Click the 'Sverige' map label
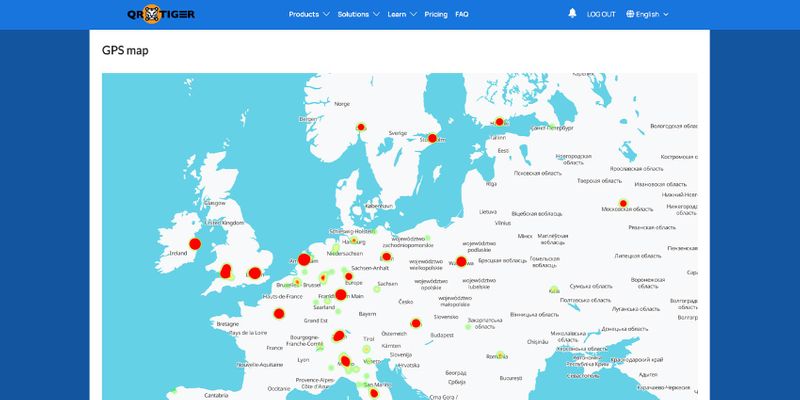The width and height of the screenshot is (800, 400). pos(398,133)
